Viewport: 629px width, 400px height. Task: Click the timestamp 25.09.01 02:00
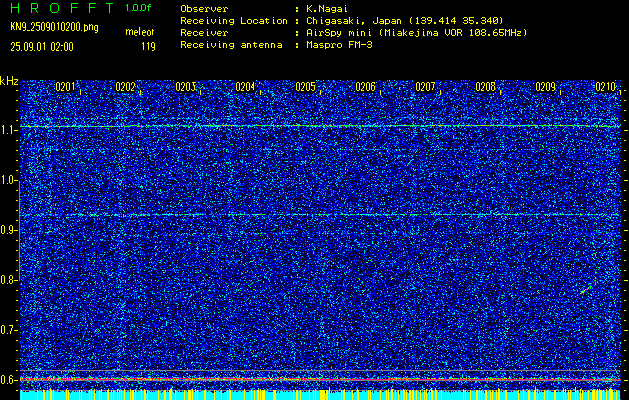[x=42, y=47]
